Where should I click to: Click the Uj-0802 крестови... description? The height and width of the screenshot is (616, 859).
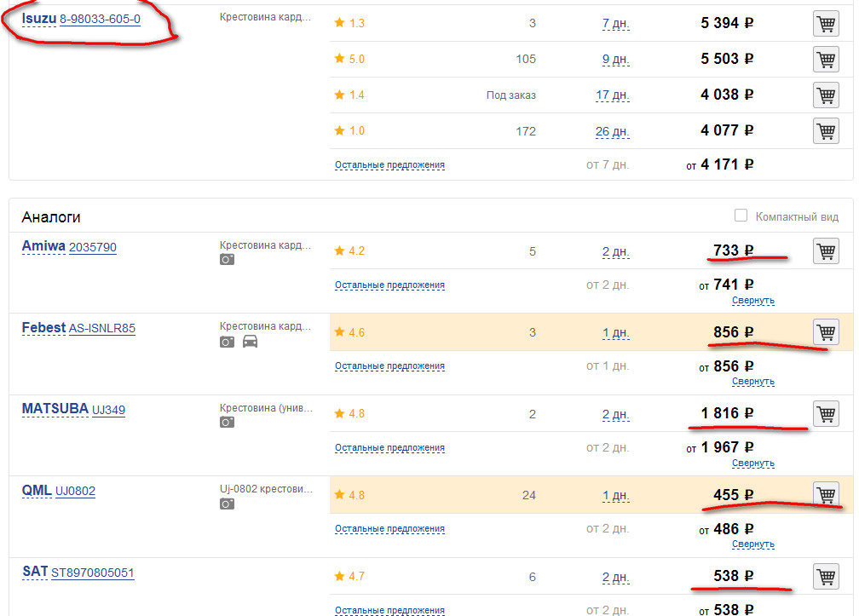[266, 489]
